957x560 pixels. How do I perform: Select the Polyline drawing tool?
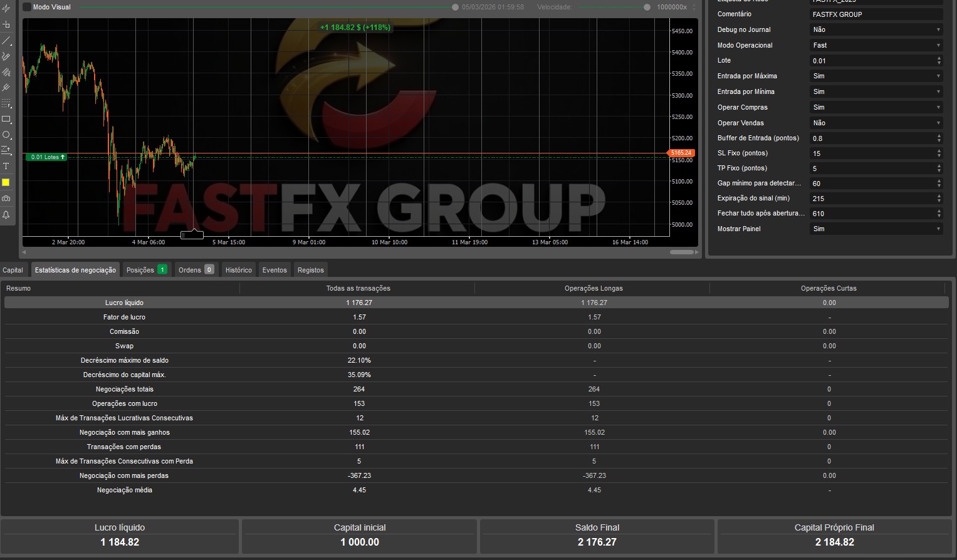[6, 56]
